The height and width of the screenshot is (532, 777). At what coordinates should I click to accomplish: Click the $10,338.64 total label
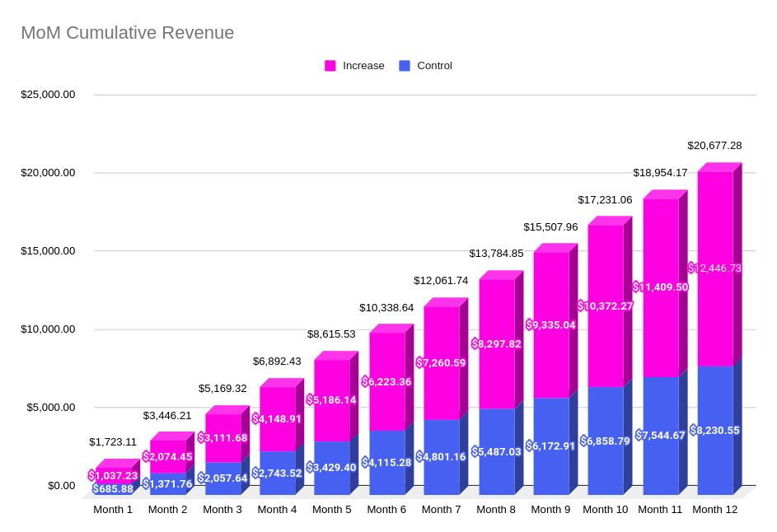click(x=386, y=308)
